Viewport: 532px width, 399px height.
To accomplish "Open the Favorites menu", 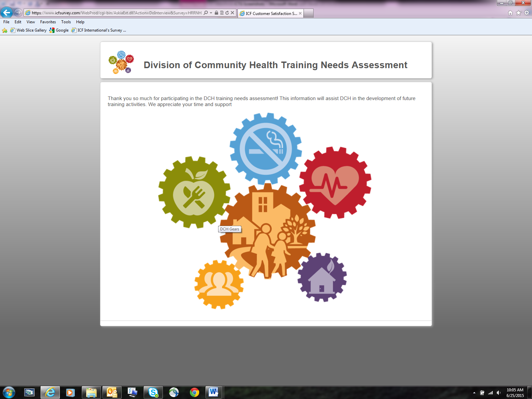I will tap(48, 22).
